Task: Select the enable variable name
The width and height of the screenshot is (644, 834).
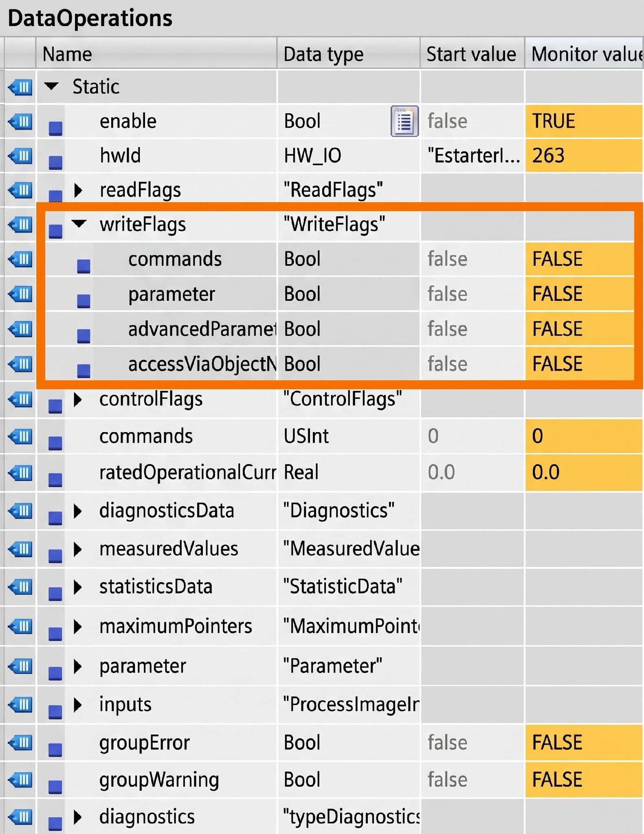Action: click(x=128, y=121)
